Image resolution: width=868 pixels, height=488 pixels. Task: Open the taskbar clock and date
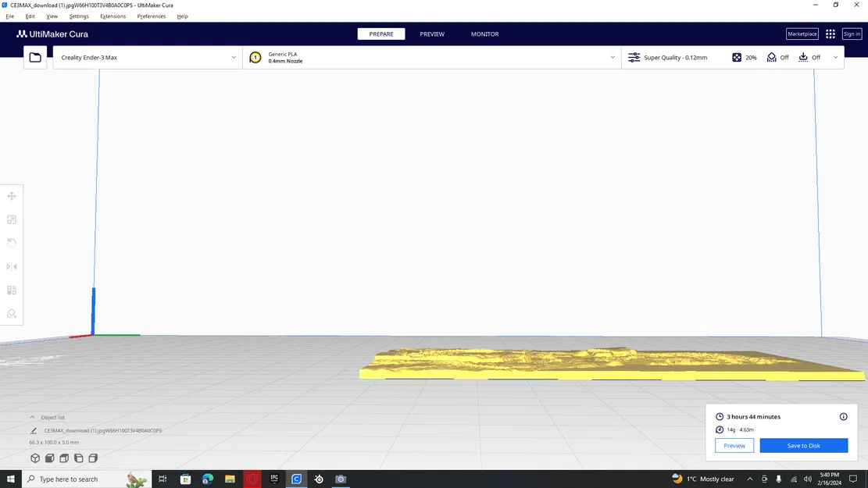coord(829,479)
